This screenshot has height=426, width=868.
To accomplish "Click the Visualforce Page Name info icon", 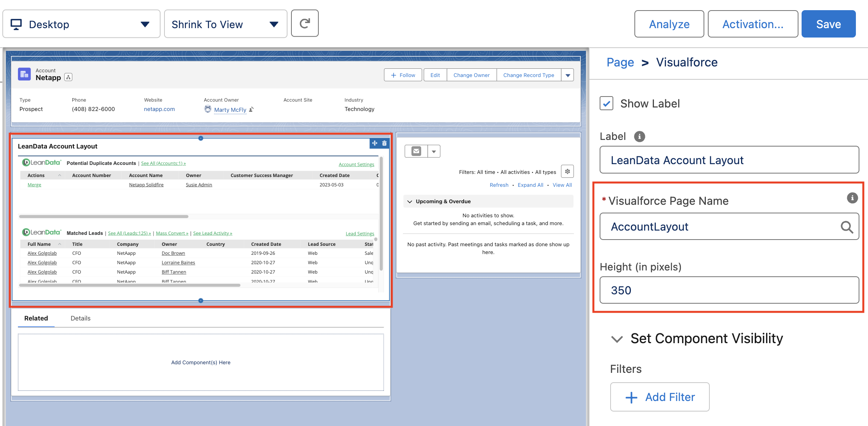I will (852, 198).
